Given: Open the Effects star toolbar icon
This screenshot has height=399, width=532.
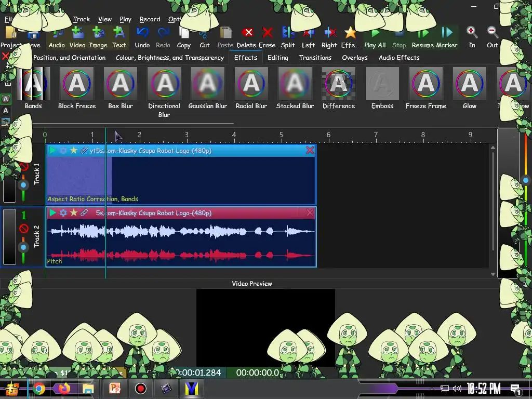Looking at the screenshot, I should click(x=350, y=37).
